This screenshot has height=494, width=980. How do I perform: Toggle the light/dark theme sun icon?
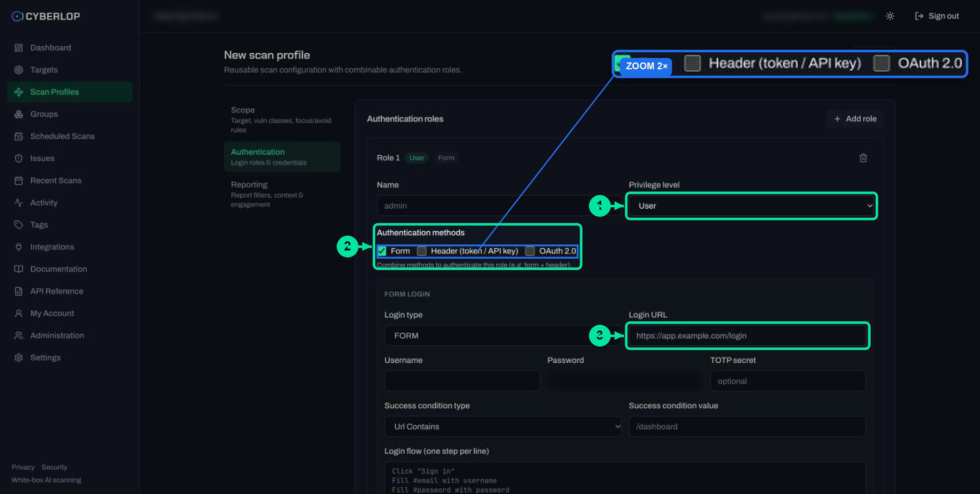[890, 16]
